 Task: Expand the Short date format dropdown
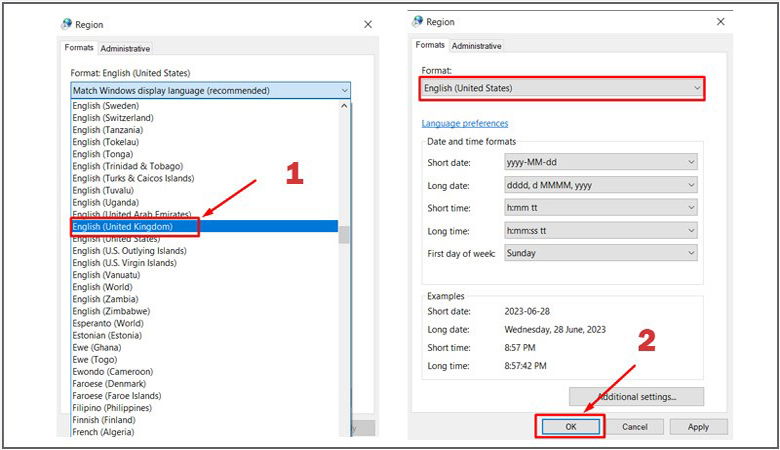pos(601,162)
